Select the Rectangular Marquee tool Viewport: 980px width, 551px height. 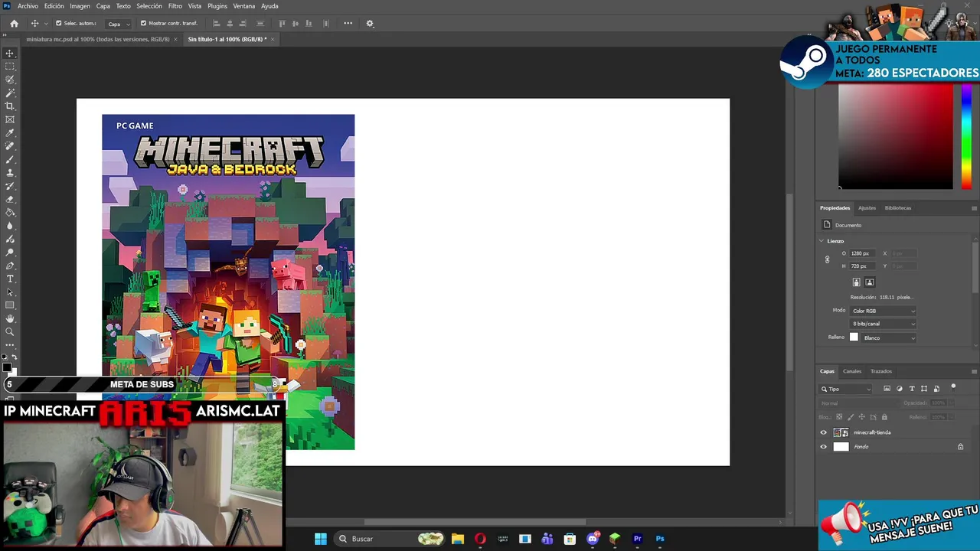tap(10, 67)
